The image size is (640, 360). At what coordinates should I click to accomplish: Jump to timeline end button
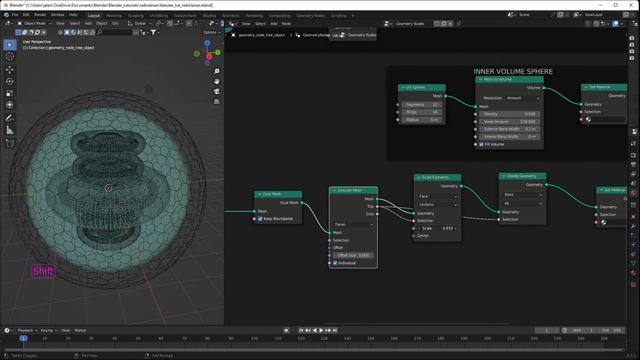click(x=335, y=330)
